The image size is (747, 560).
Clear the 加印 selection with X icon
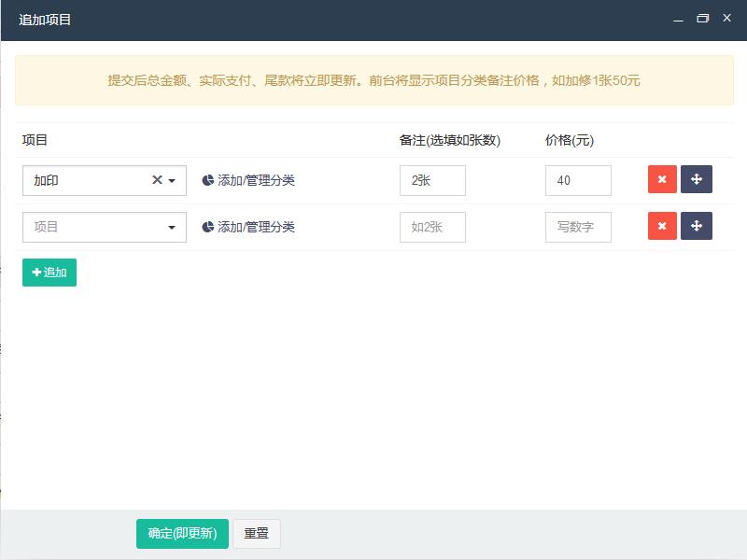(157, 180)
